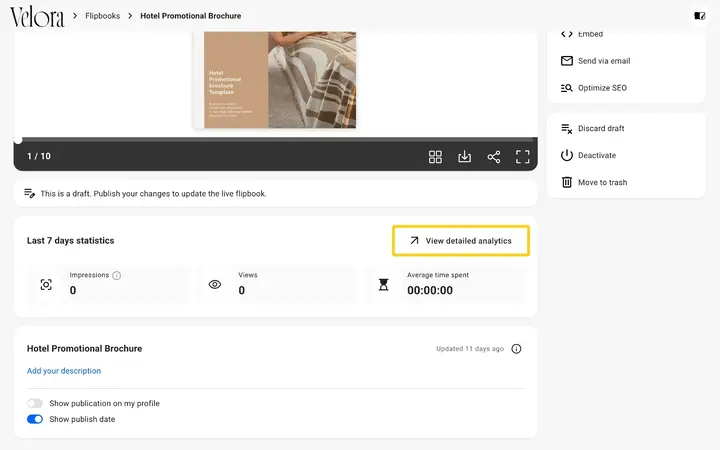Go to Flipbooks breadcrumb
This screenshot has height=450, width=720.
coord(102,16)
